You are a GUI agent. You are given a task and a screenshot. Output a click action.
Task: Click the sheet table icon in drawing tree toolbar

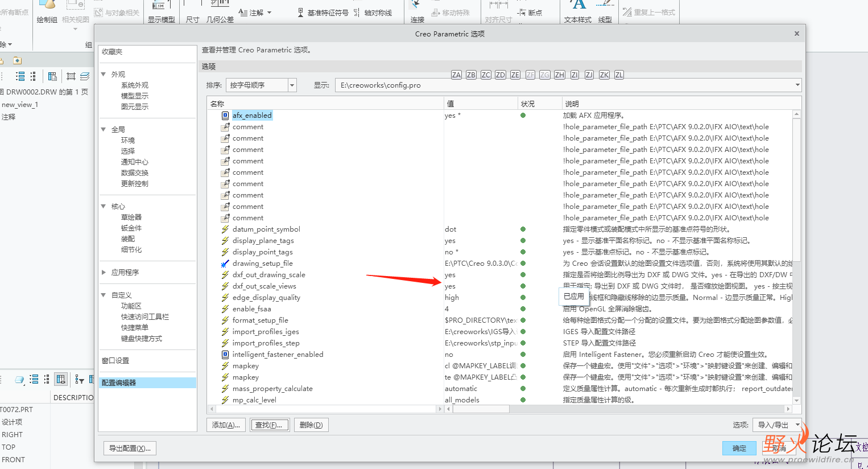point(52,76)
